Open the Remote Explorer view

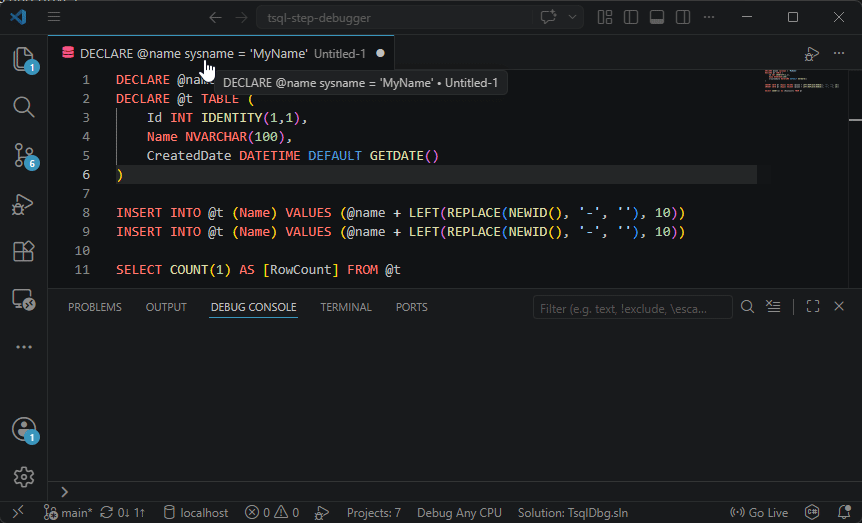pyautogui.click(x=24, y=300)
